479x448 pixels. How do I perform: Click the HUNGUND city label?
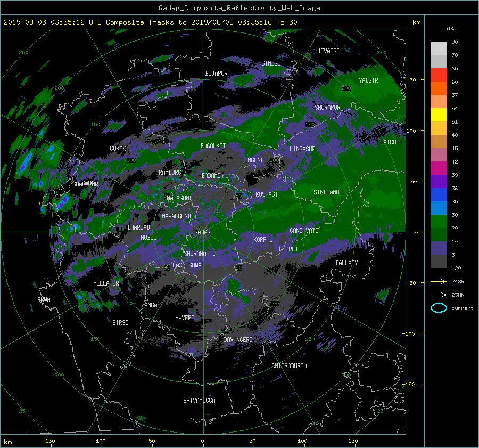[x=252, y=160]
